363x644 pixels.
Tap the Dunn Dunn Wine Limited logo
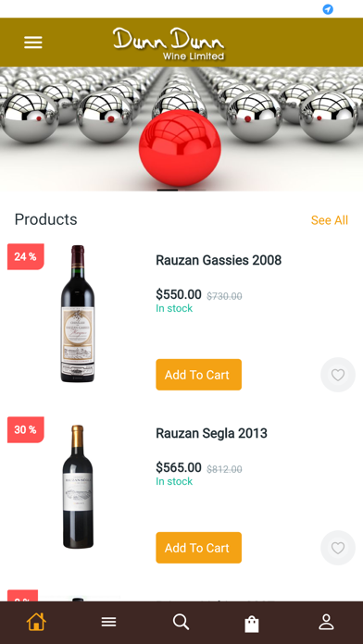tap(169, 43)
